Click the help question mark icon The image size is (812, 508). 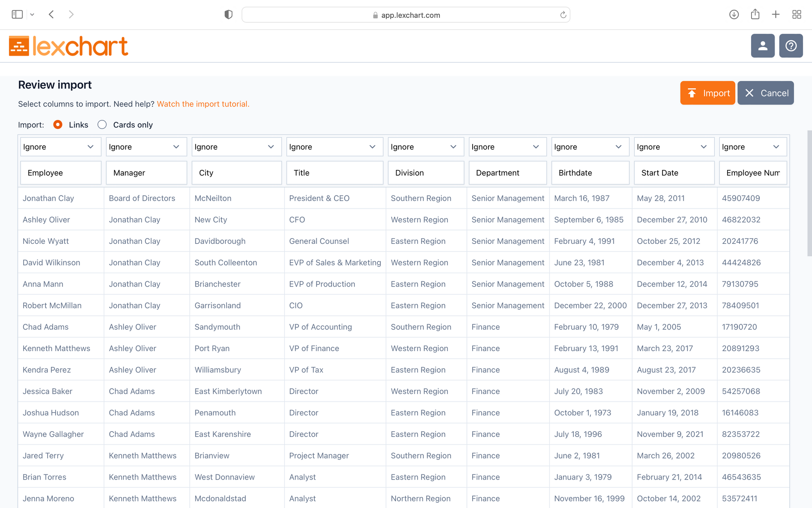[791, 46]
